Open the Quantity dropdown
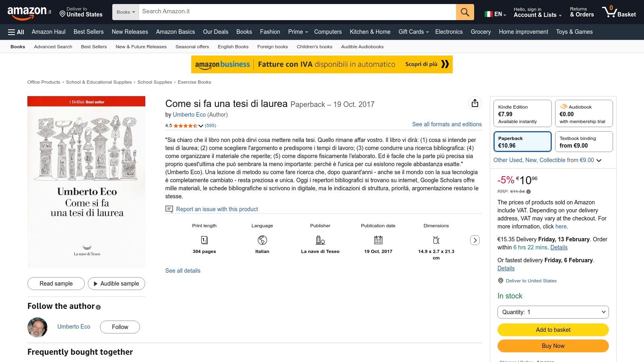 (553, 312)
